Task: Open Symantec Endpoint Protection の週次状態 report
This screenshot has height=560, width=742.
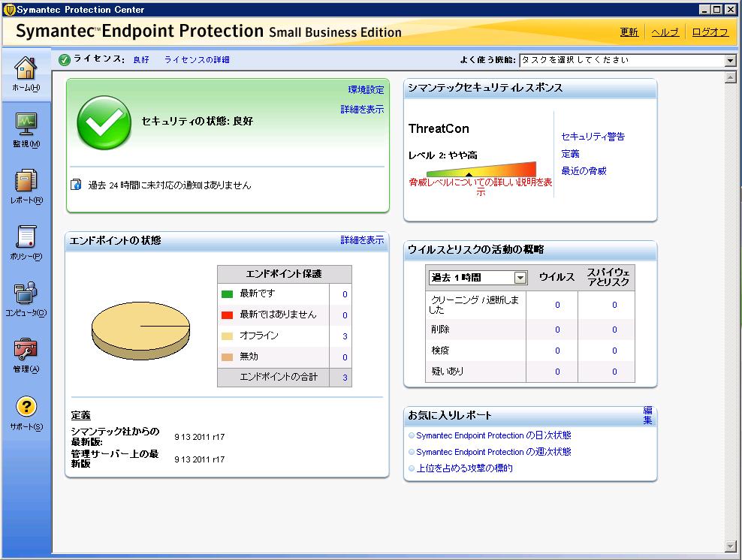Action: (x=493, y=452)
